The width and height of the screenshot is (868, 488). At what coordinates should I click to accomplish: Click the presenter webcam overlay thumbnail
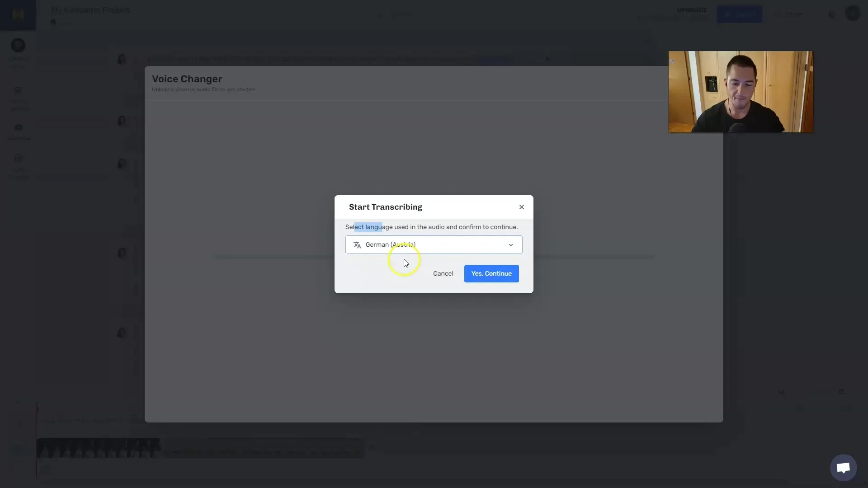[741, 92]
